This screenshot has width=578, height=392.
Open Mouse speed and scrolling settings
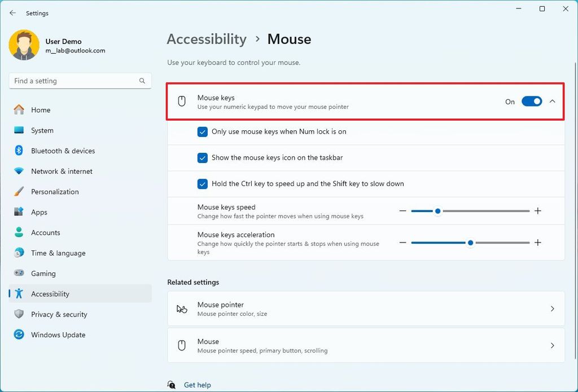click(x=365, y=345)
